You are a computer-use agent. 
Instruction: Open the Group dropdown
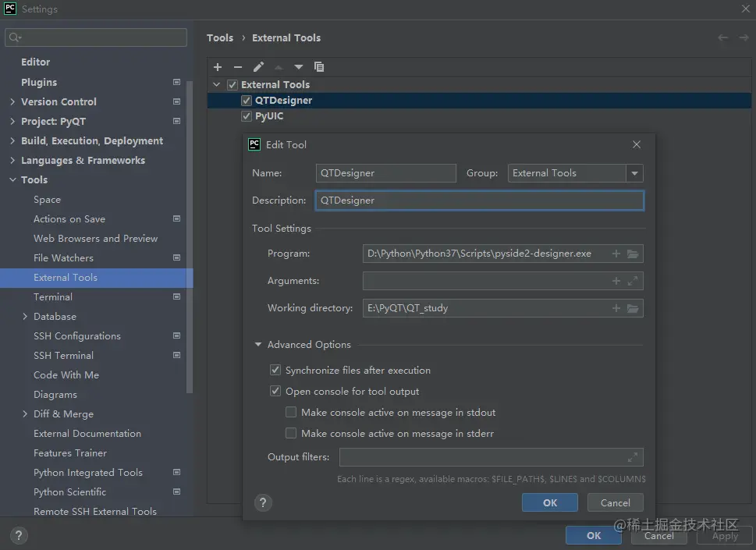pos(635,173)
